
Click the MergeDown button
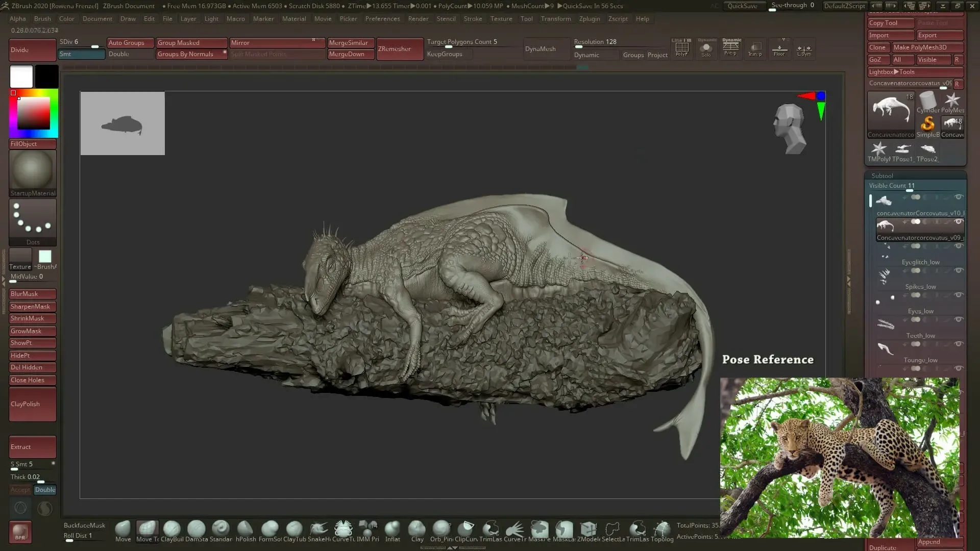(x=348, y=55)
